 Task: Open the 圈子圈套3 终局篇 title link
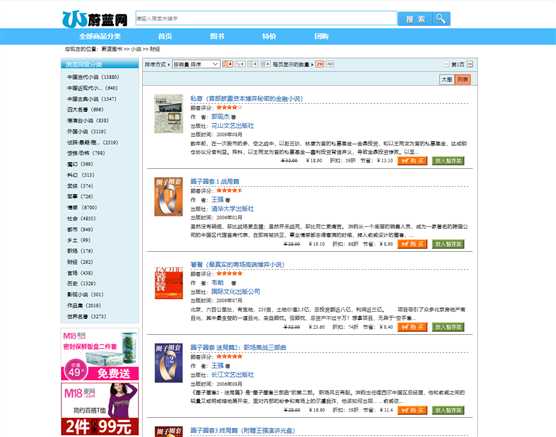(x=243, y=431)
